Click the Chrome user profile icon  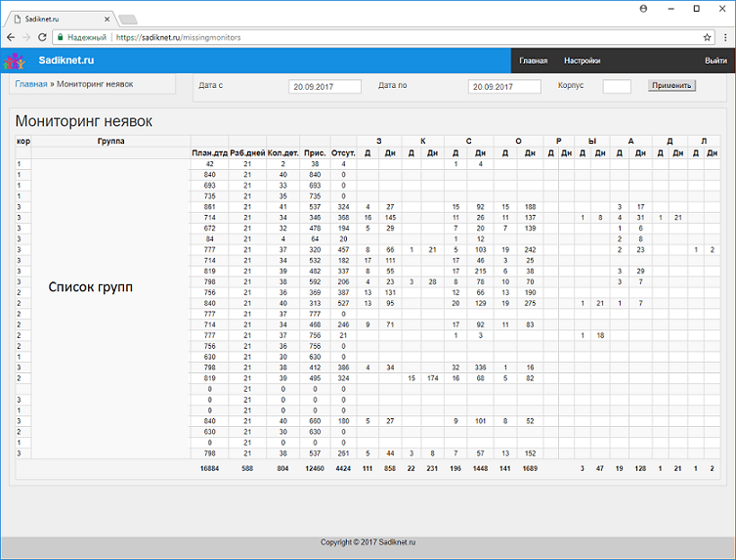point(643,8)
